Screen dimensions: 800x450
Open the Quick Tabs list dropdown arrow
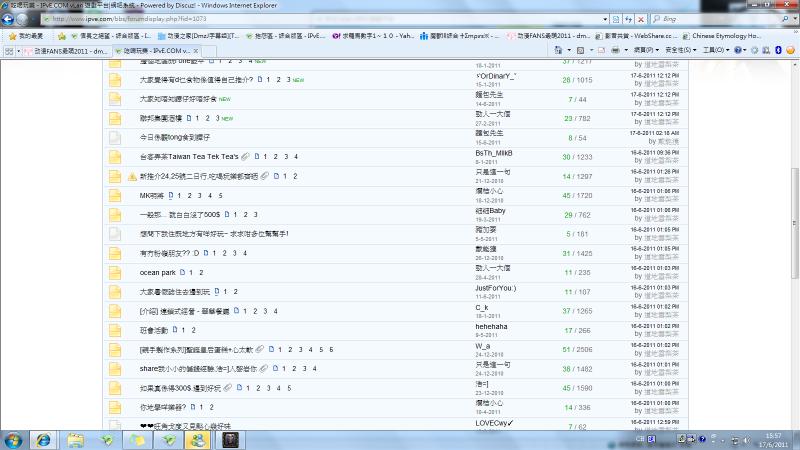click(18, 51)
